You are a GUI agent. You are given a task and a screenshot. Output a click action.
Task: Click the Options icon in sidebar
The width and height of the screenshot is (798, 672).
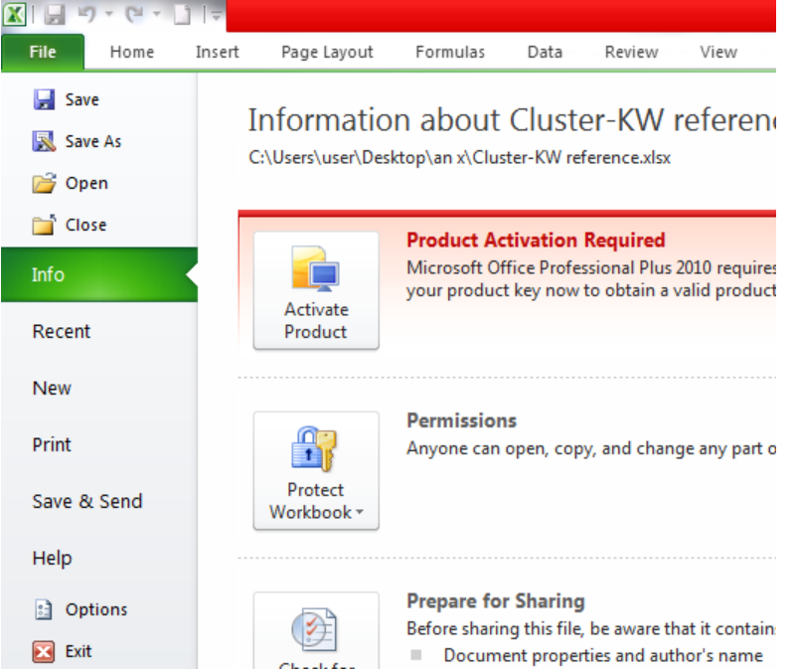[44, 609]
